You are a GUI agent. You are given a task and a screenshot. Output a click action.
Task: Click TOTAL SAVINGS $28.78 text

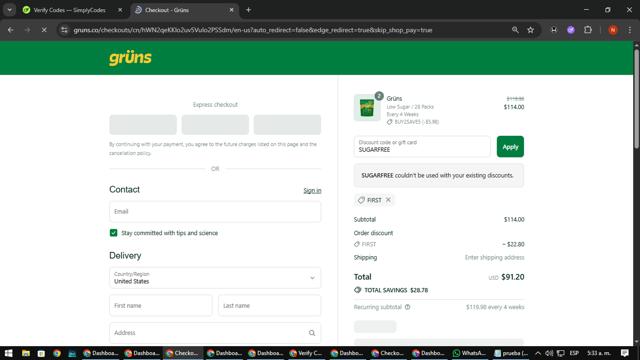pos(396,290)
